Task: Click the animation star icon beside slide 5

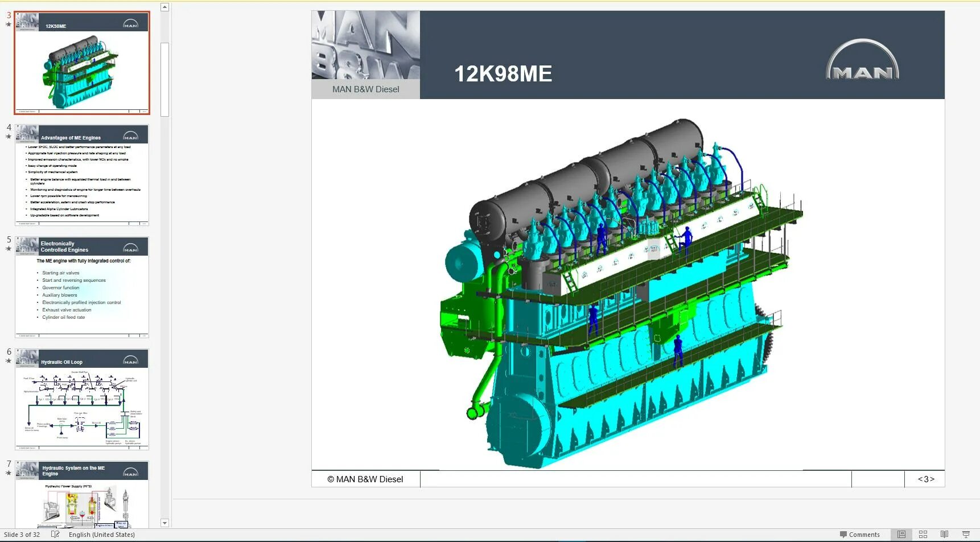Action: click(9, 249)
